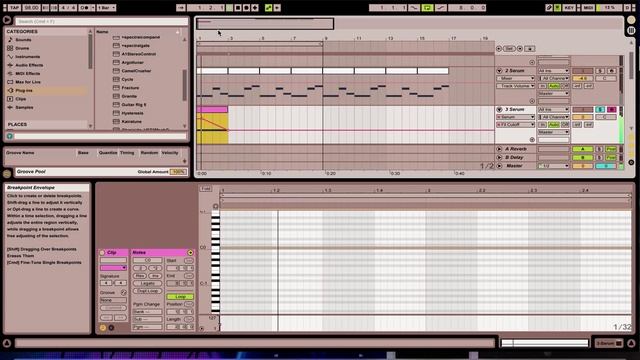Toggle the green clip Loop button

(180, 297)
